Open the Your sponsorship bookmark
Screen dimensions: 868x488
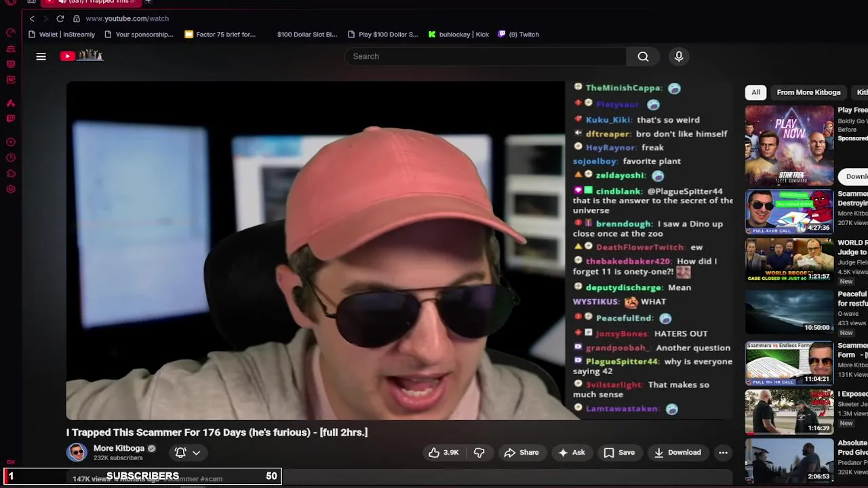click(x=138, y=34)
